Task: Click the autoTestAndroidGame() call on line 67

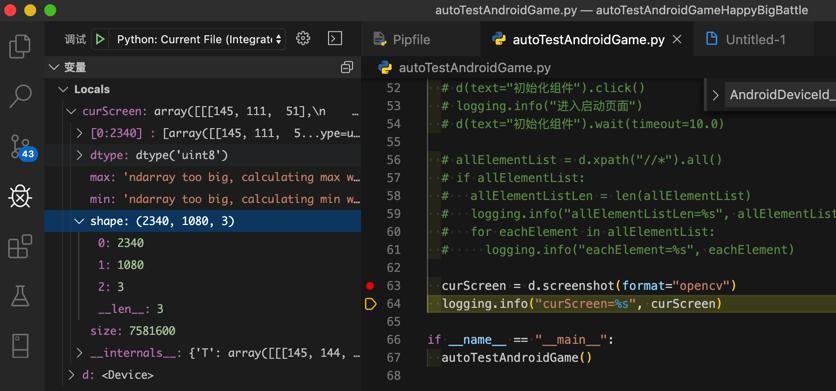Action: (x=517, y=358)
